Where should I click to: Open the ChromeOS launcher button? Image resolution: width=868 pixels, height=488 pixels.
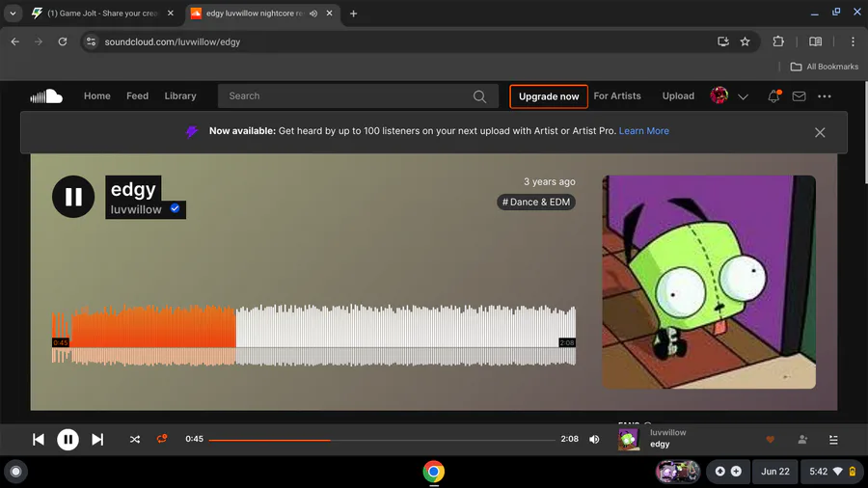point(15,472)
